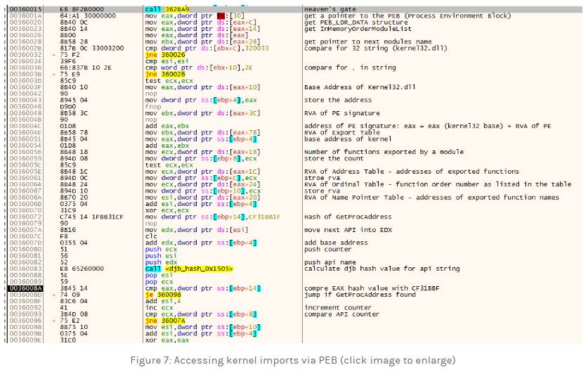This screenshot has height=372, width=588.
Task: Select comment "Number of functions exported by a module"
Action: (384, 152)
